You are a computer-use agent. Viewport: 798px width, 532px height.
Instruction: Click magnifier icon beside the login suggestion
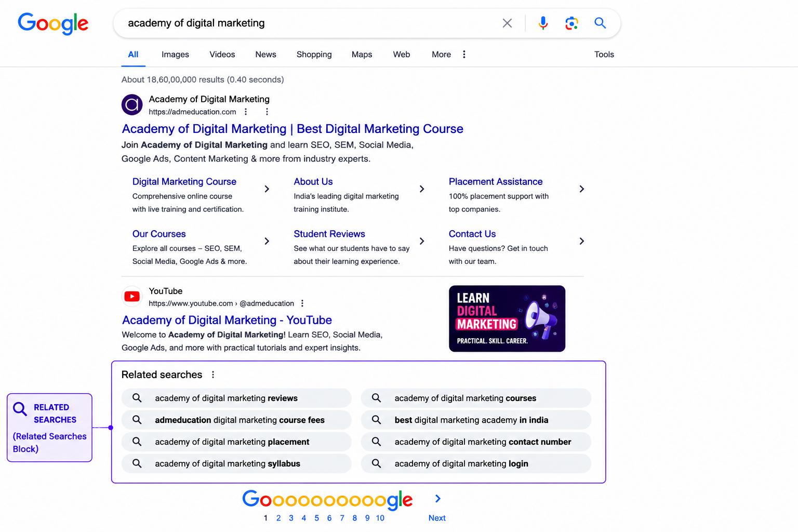tap(377, 463)
